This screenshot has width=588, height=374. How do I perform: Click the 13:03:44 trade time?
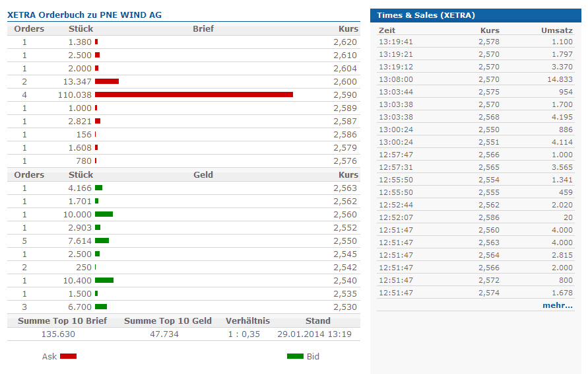[395, 92]
